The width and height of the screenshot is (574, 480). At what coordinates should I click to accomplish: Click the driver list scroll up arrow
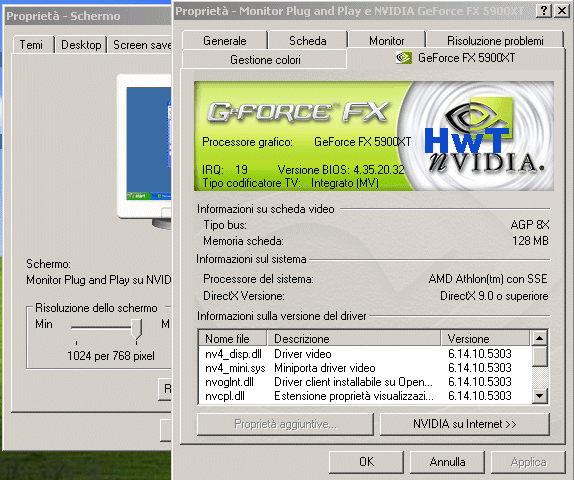coord(539,338)
